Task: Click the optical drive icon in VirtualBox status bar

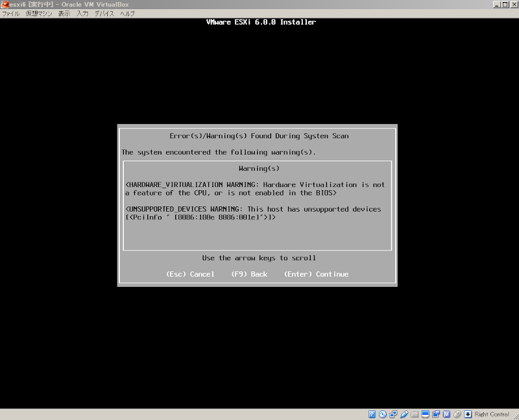Action: [x=383, y=414]
